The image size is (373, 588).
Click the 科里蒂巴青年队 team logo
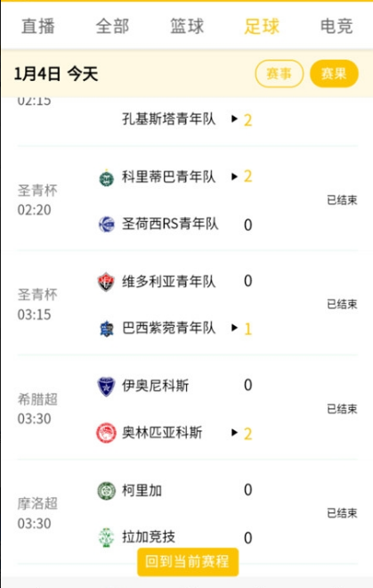click(107, 177)
